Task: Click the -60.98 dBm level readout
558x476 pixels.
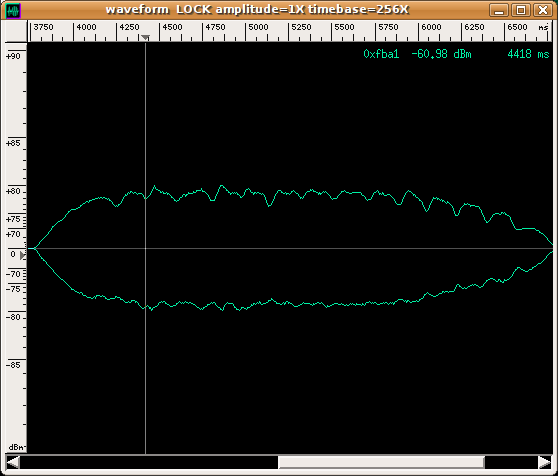Action: [x=441, y=54]
